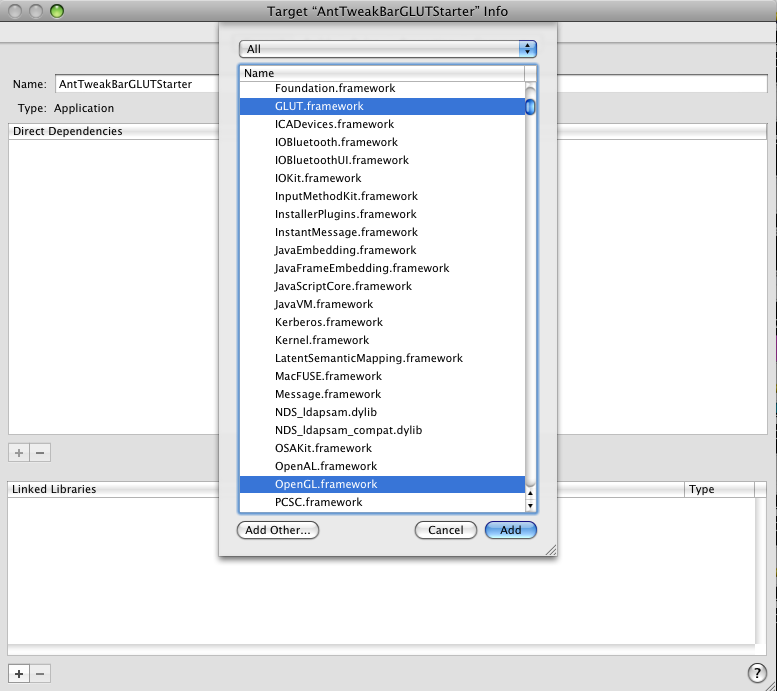Screen dimensions: 777x691
Task: Click the target Name text field
Action: click(137, 85)
